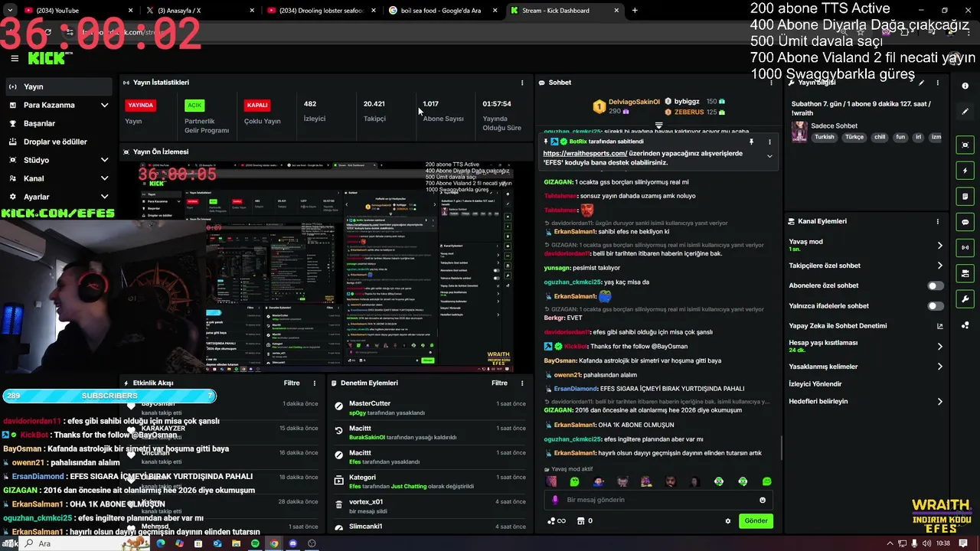Image resolution: width=980 pixels, height=551 pixels.
Task: Expand Ayarlar sidebar section
Action: coord(104,197)
